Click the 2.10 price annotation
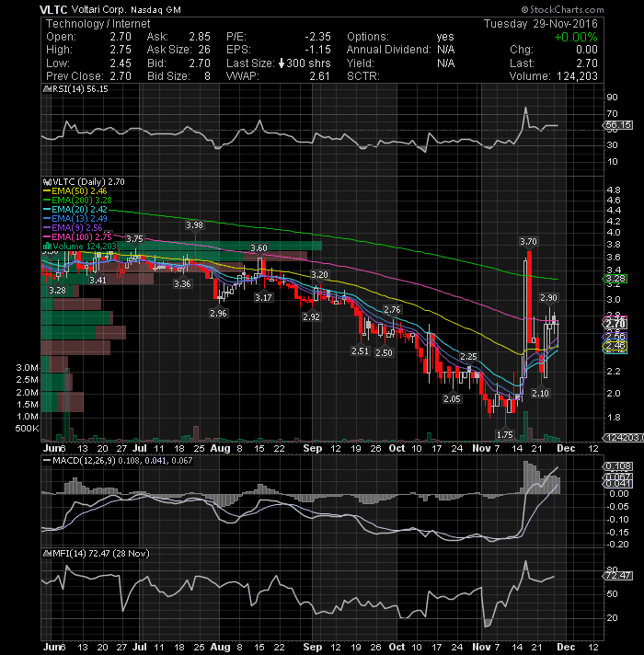 point(540,394)
